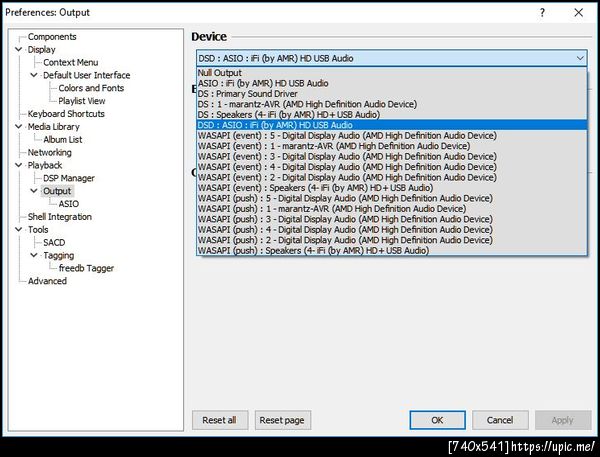This screenshot has width=600, height=457.
Task: Open Playlist View page
Action: [x=82, y=101]
